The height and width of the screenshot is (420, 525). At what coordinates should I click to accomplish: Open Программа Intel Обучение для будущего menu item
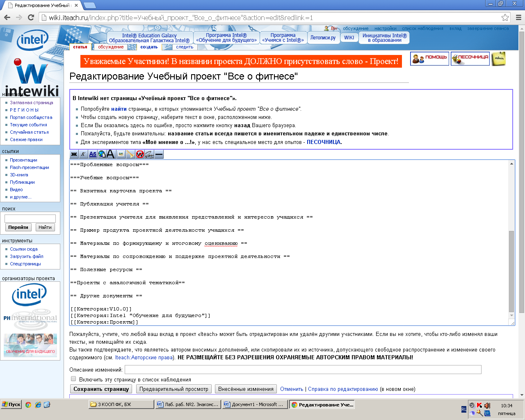pyautogui.click(x=226, y=38)
